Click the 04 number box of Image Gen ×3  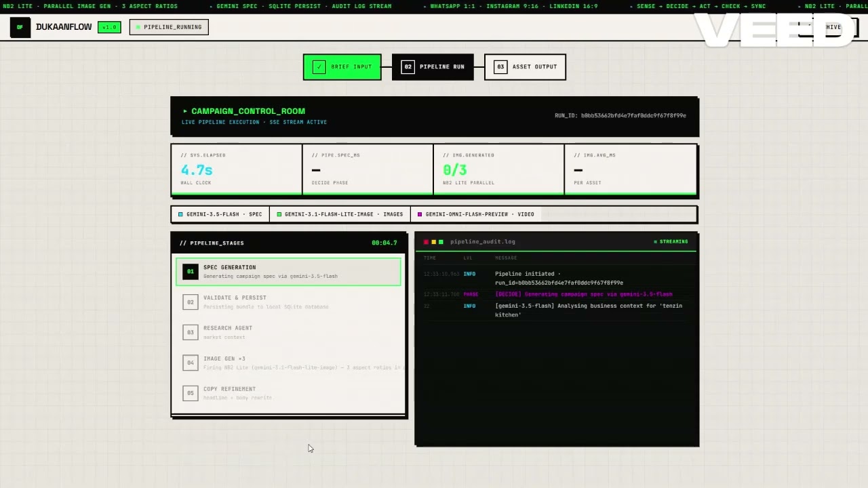point(191,363)
